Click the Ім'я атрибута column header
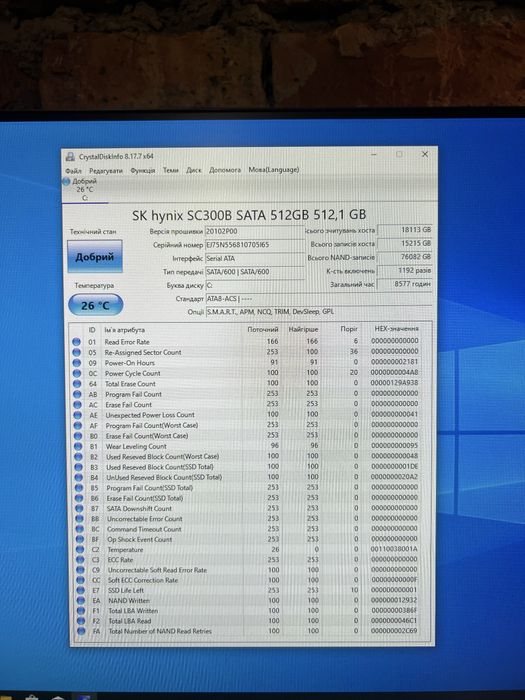 tap(125, 330)
